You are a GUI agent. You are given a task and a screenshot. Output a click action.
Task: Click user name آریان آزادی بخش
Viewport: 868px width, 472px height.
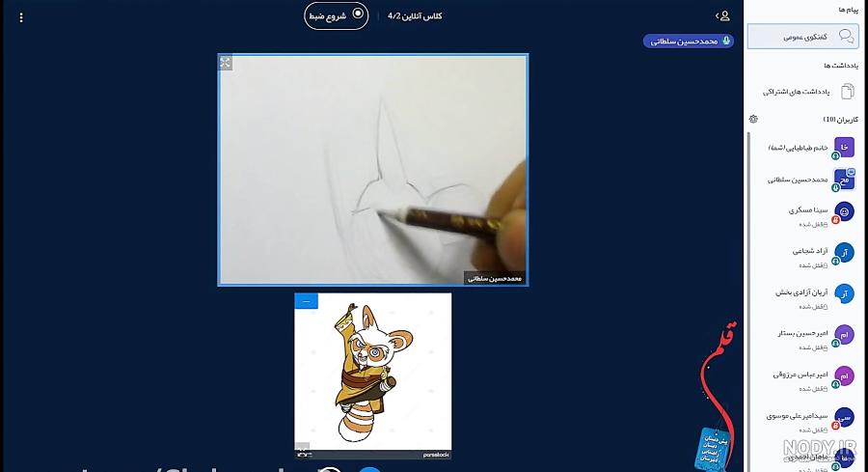(801, 292)
